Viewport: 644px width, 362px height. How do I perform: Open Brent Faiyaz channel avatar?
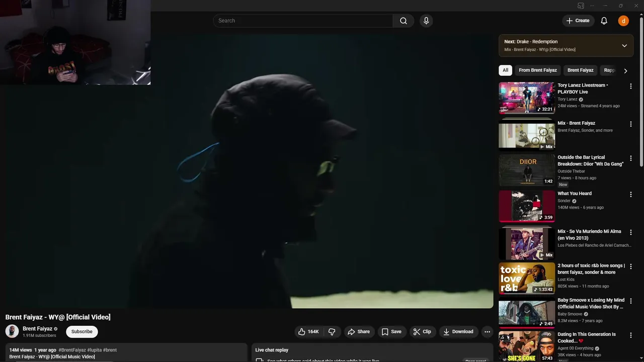[x=12, y=331]
